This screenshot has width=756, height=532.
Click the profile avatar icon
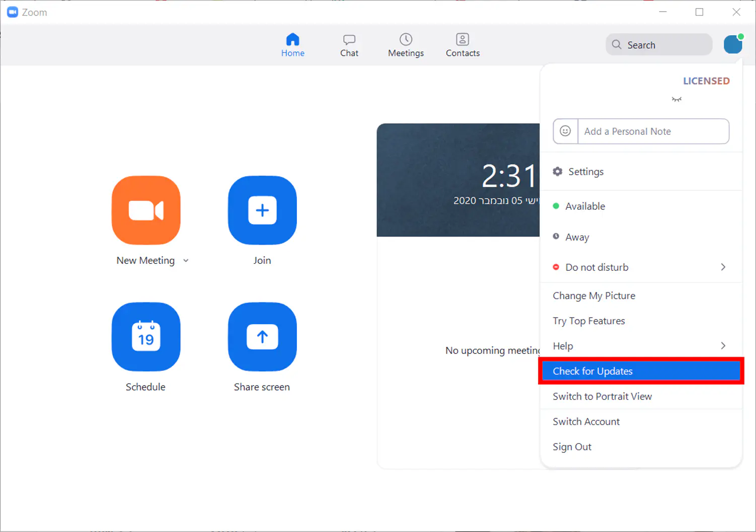733,45
